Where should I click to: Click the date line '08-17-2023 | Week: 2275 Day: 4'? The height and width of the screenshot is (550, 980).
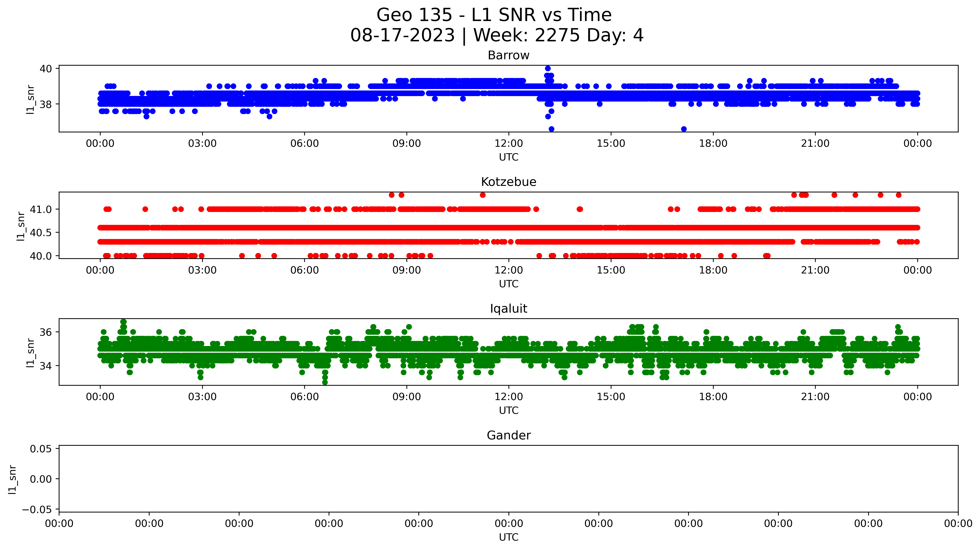coord(497,35)
